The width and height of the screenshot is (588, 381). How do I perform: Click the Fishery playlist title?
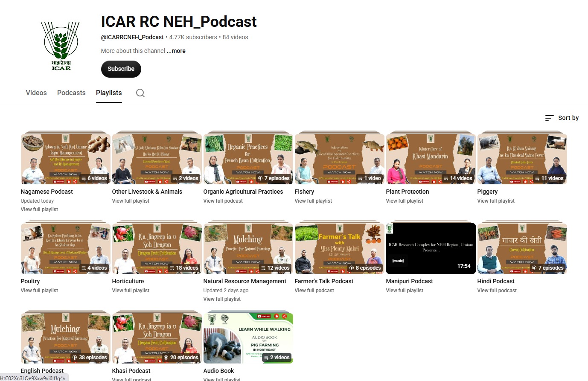pyautogui.click(x=304, y=192)
